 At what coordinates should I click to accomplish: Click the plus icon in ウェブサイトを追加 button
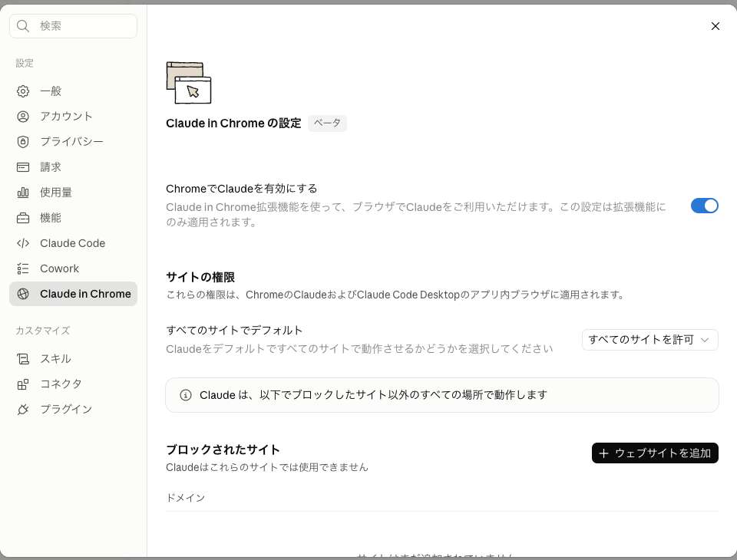coord(604,453)
